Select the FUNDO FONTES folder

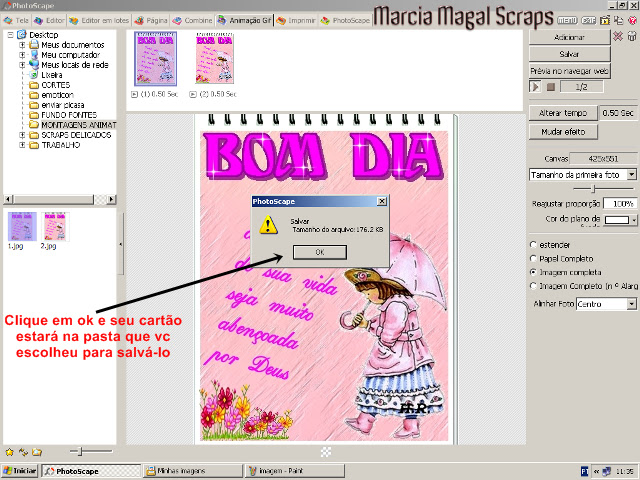pos(69,115)
